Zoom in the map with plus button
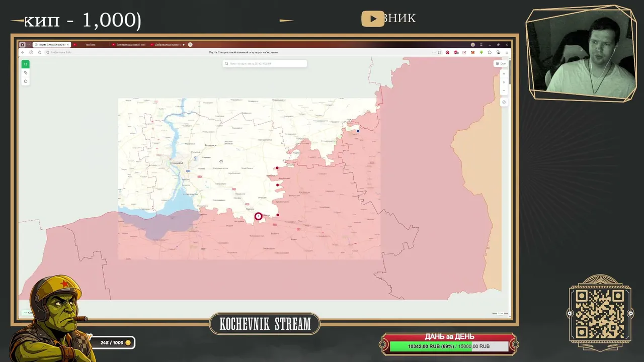644x362 pixels. (x=504, y=74)
